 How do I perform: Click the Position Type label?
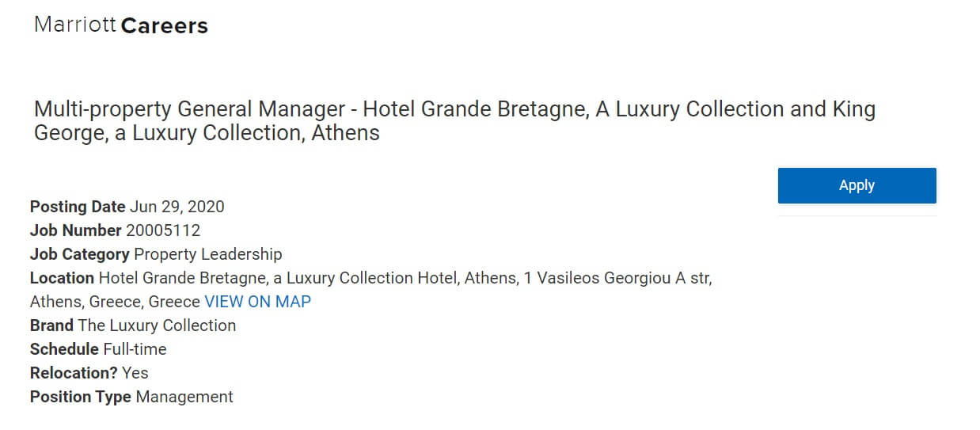[81, 397]
